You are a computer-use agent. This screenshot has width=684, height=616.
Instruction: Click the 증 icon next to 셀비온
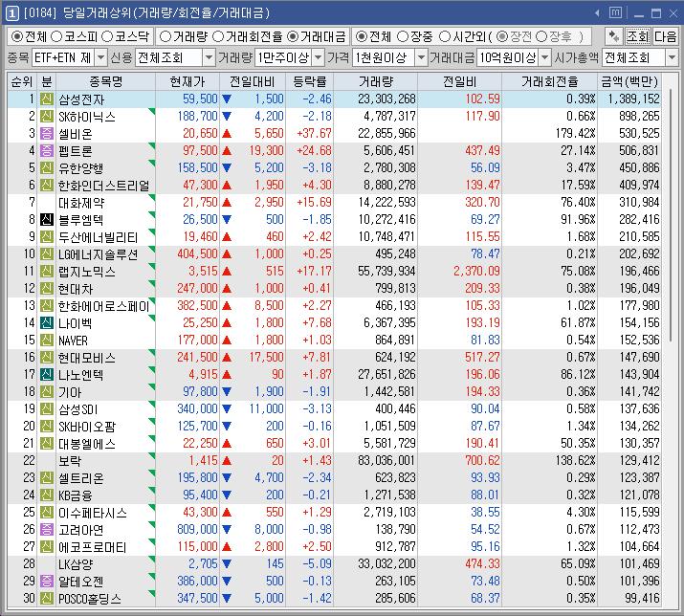(47, 134)
